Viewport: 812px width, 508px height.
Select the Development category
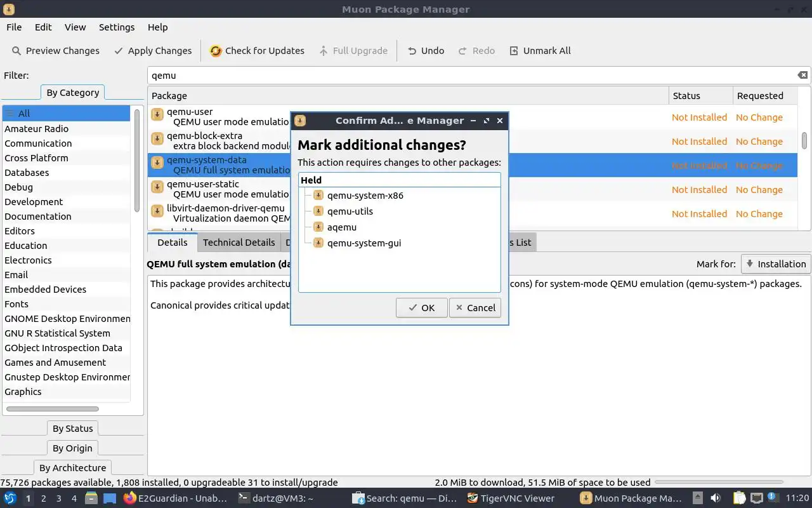coord(67,202)
